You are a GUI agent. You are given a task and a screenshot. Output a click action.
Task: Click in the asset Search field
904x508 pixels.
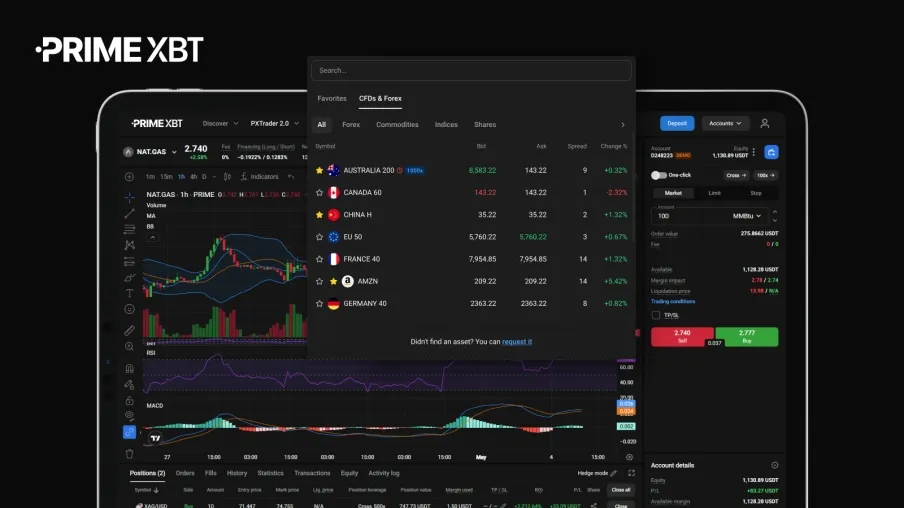(471, 70)
